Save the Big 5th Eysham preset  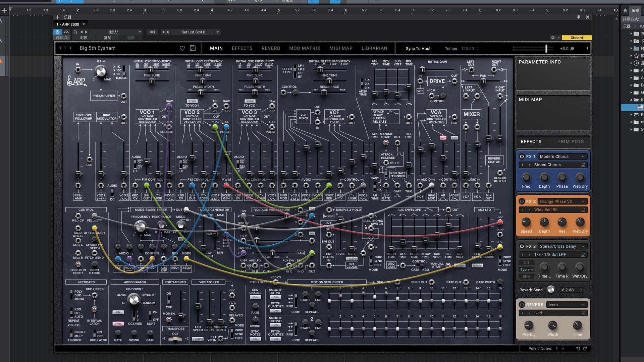pyautogui.click(x=193, y=48)
